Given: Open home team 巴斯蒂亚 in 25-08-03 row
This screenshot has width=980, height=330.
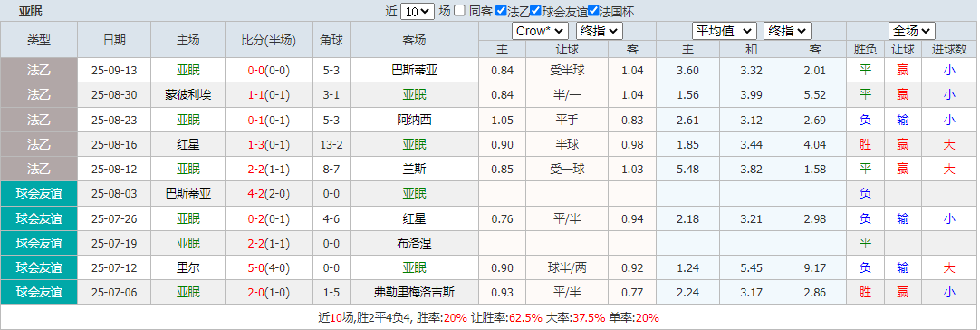Looking at the screenshot, I should [188, 193].
